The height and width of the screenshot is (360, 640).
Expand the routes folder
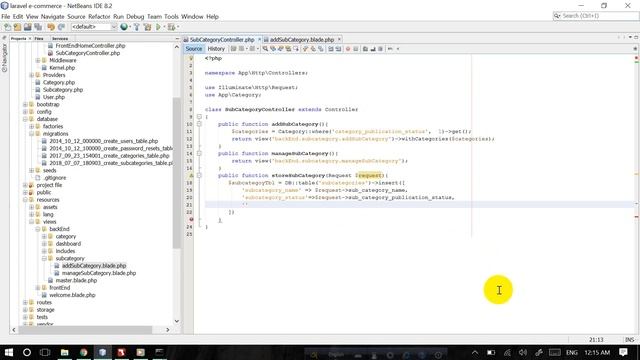coord(25,302)
